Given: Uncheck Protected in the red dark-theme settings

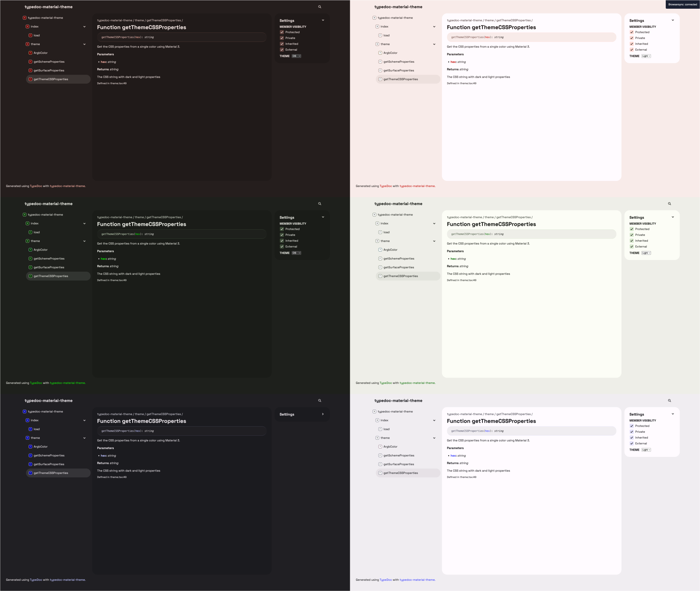Looking at the screenshot, I should [x=282, y=32].
